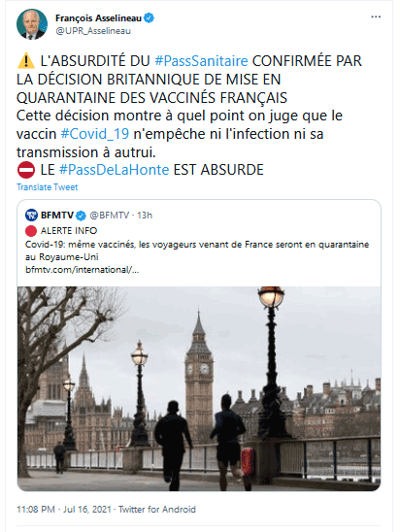Click the BFMTV verified badge

pyautogui.click(x=81, y=216)
